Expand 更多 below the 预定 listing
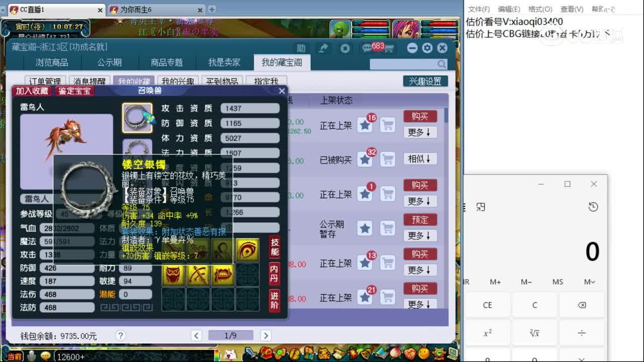This screenshot has width=644, height=362. pos(420,235)
